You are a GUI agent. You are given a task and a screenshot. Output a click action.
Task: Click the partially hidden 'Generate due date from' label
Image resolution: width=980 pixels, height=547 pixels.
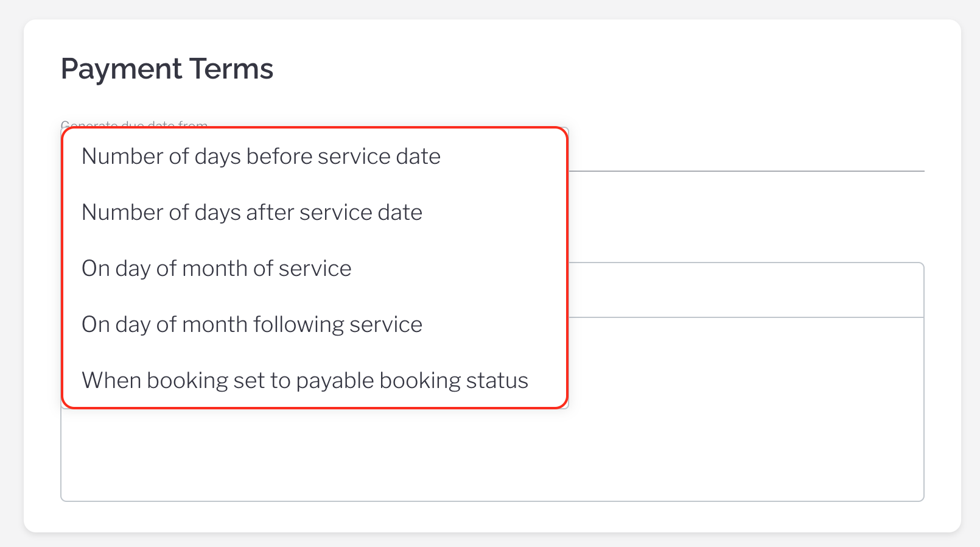tap(134, 124)
